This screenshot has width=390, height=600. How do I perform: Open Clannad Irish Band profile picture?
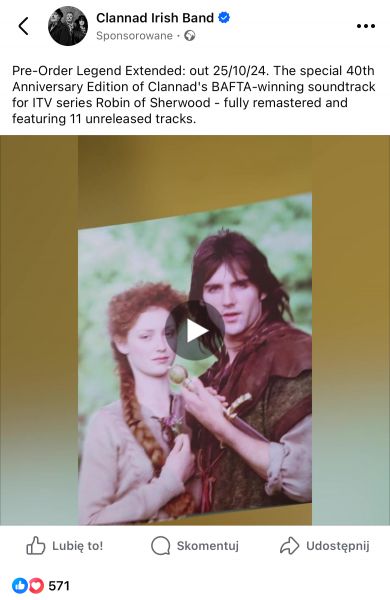(68, 26)
